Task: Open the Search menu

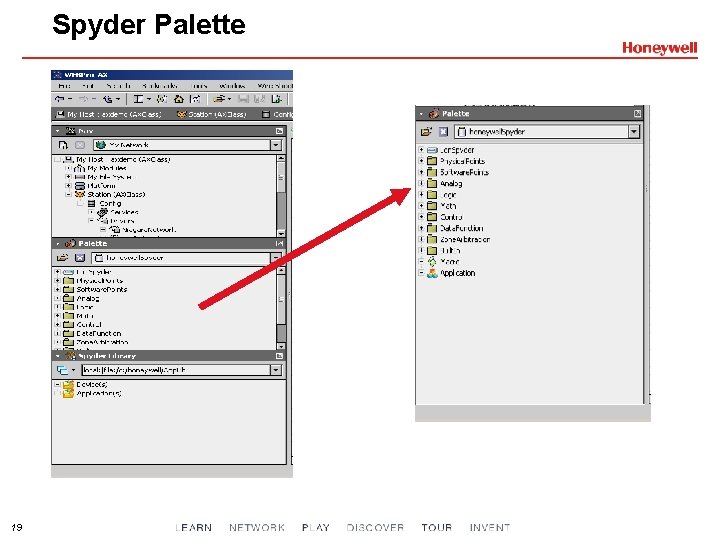Action: click(x=119, y=86)
